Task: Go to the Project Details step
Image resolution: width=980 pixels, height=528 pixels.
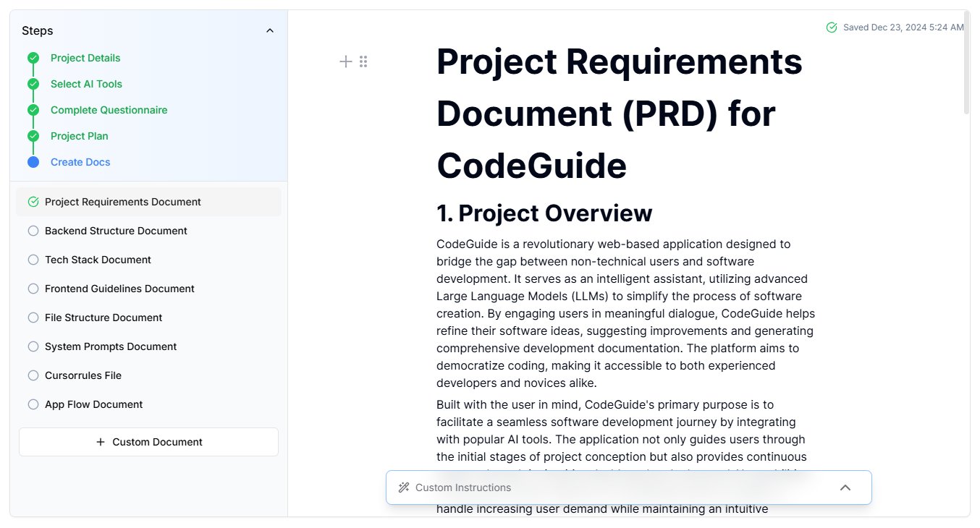Action: pyautogui.click(x=85, y=58)
